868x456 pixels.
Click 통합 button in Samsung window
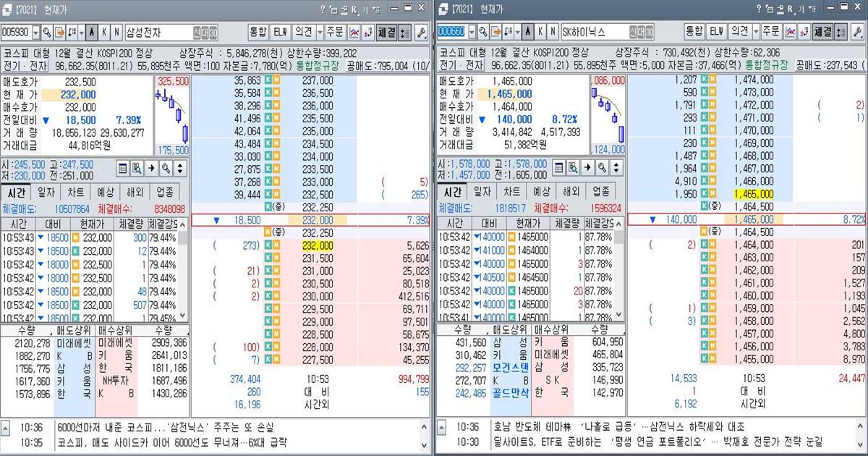pyautogui.click(x=258, y=33)
